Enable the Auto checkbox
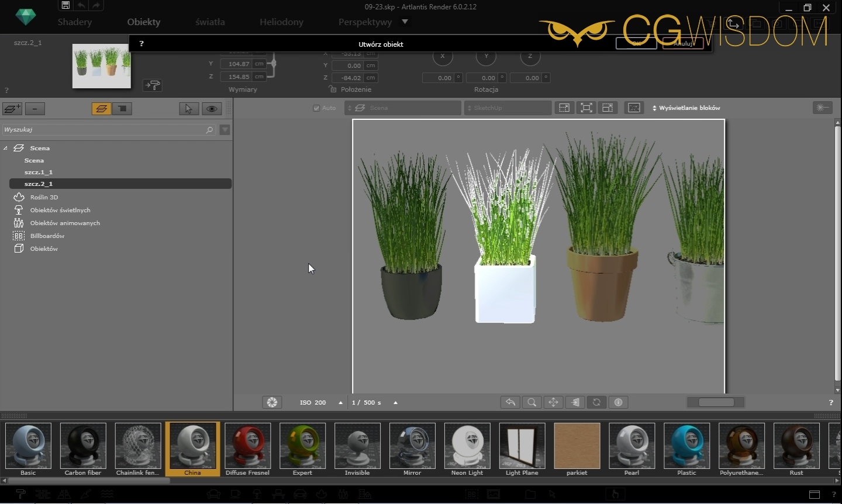The width and height of the screenshot is (842, 504). pos(316,108)
